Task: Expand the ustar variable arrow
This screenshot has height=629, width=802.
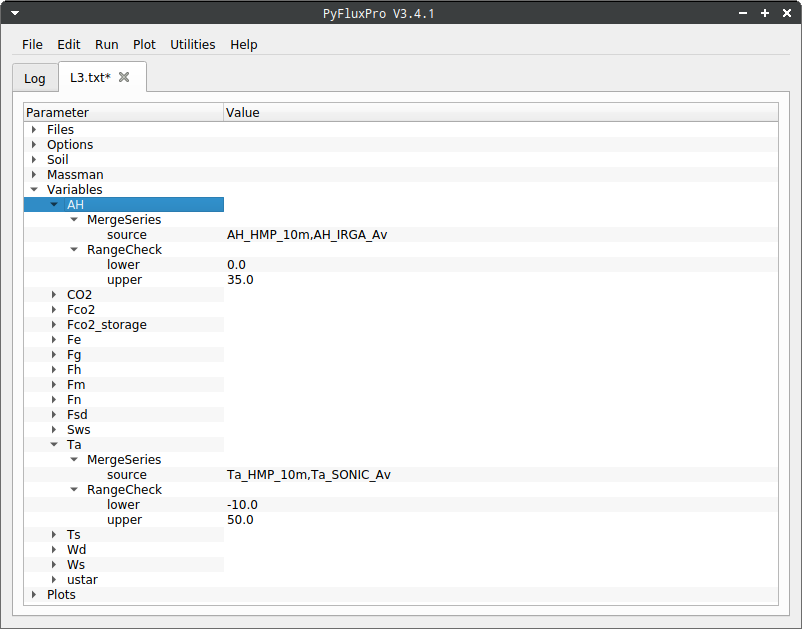Action: click(x=54, y=579)
